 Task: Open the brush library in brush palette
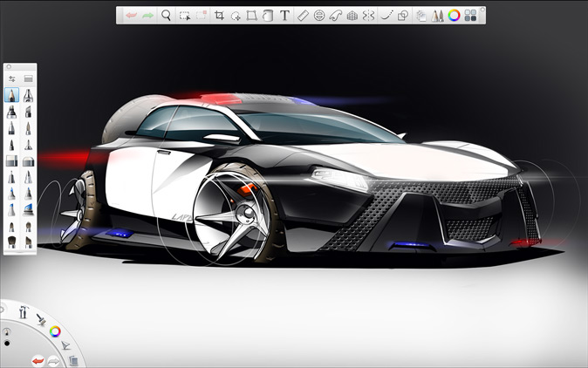pos(29,78)
